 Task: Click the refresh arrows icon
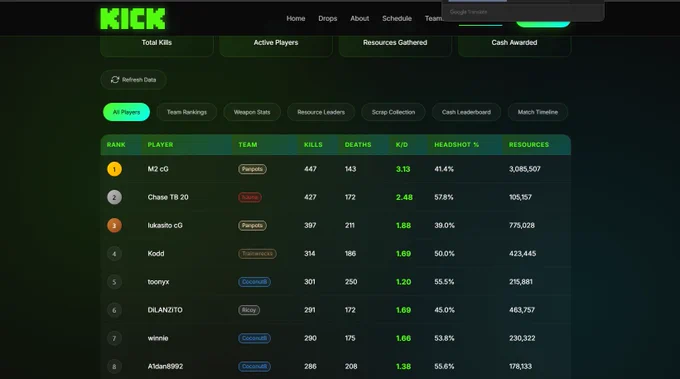coord(115,80)
